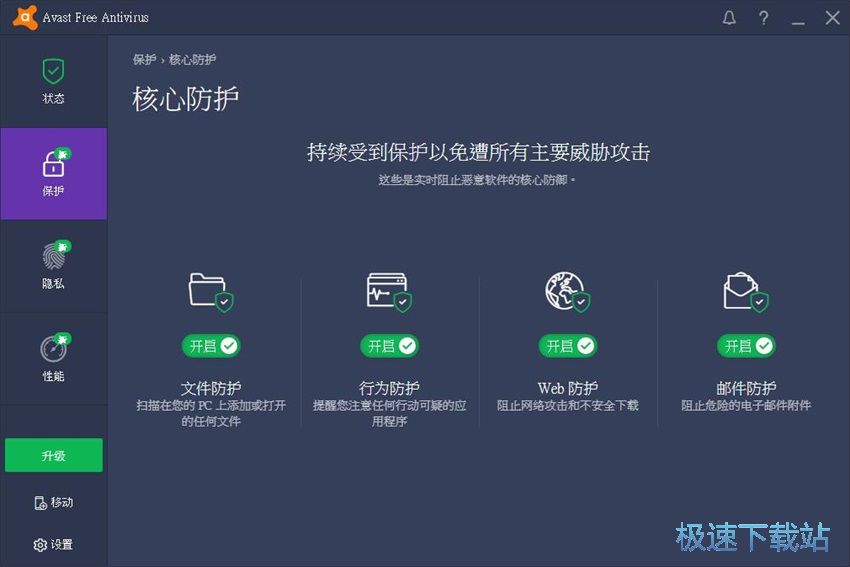
Task: Click the 文件防护 description 扫描在您的 PC 上添加或打开的任何文件
Action: coord(211,413)
